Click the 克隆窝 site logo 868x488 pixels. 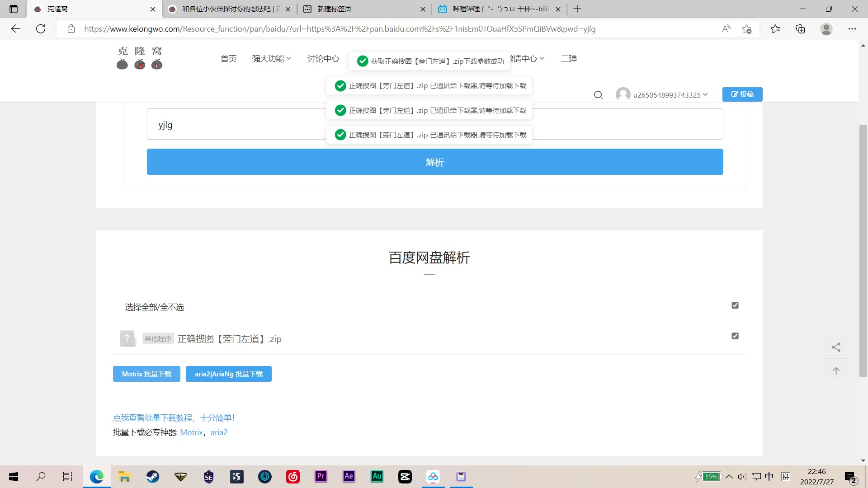139,58
